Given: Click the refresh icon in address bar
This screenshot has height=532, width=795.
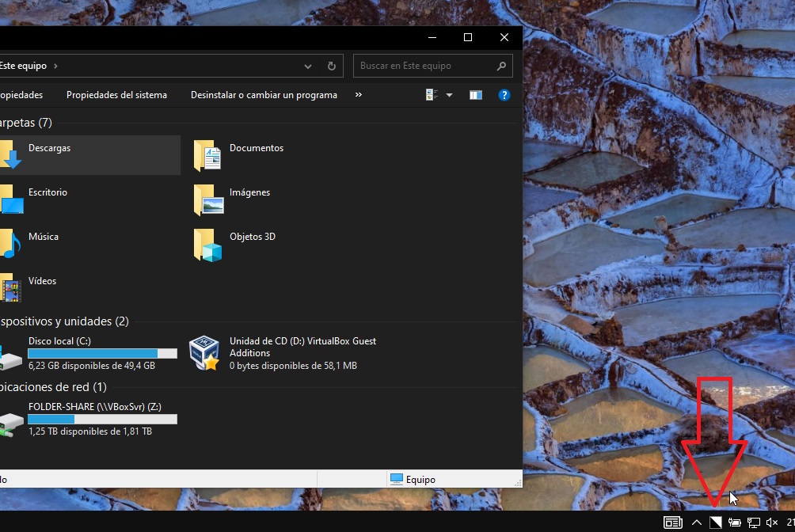Looking at the screenshot, I should point(332,66).
